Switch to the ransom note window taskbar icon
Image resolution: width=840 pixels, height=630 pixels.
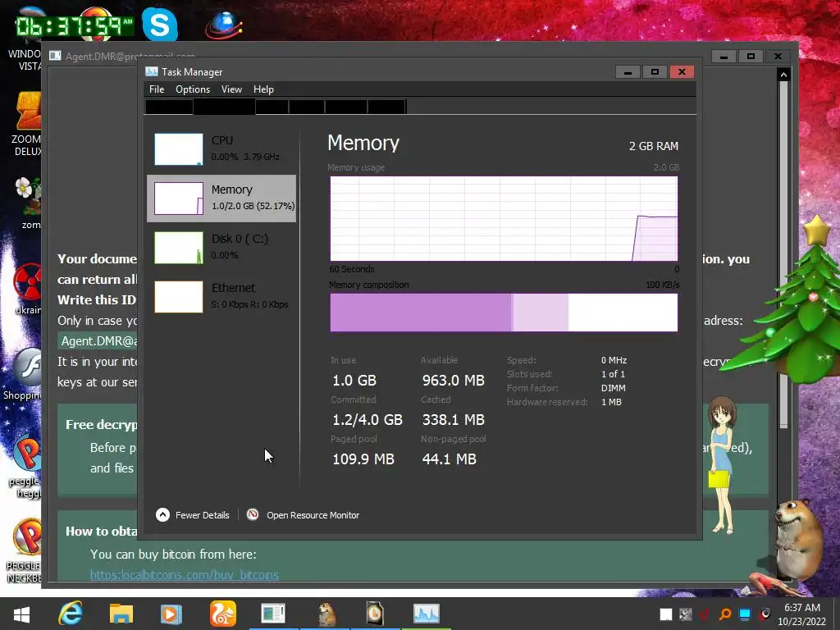273,614
